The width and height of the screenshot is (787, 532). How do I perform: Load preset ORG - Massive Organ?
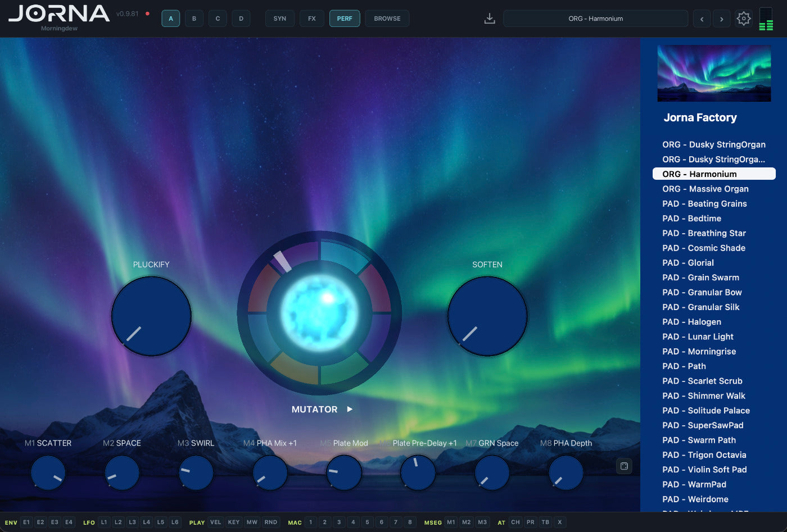click(x=714, y=189)
